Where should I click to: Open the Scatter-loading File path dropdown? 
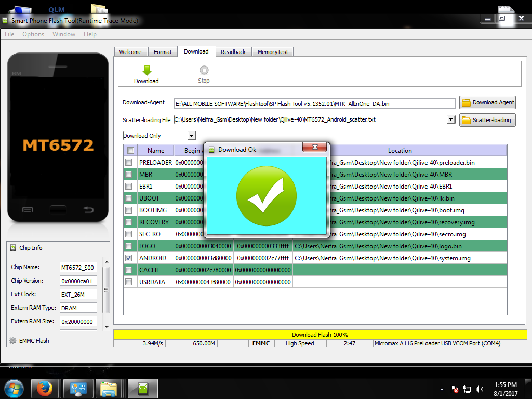[x=450, y=119]
